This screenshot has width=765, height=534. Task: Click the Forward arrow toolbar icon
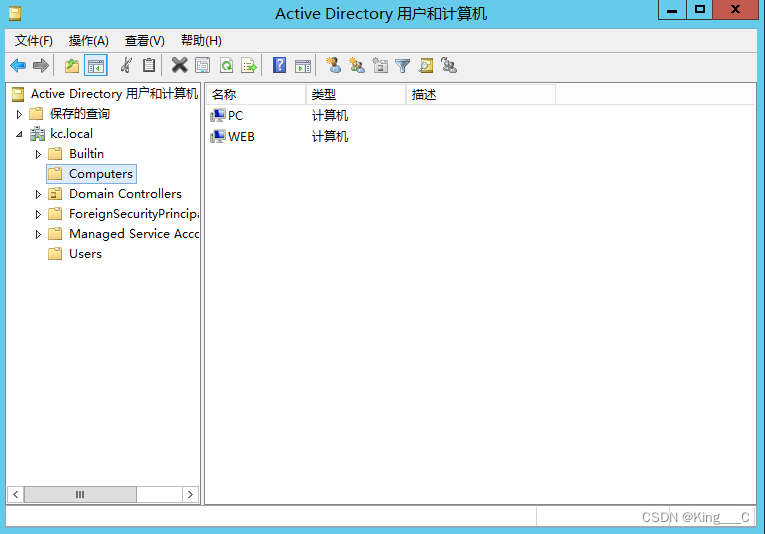pos(40,65)
